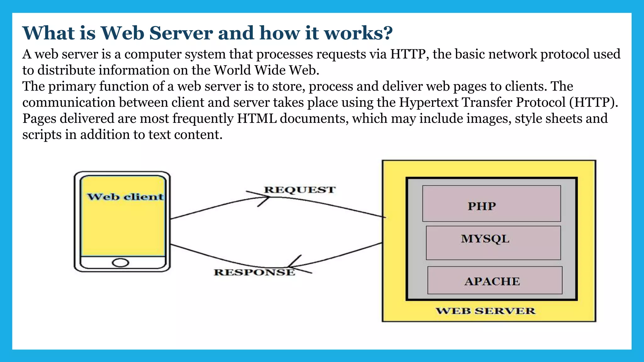
Task: Click the slide title heading
Action: (208, 33)
